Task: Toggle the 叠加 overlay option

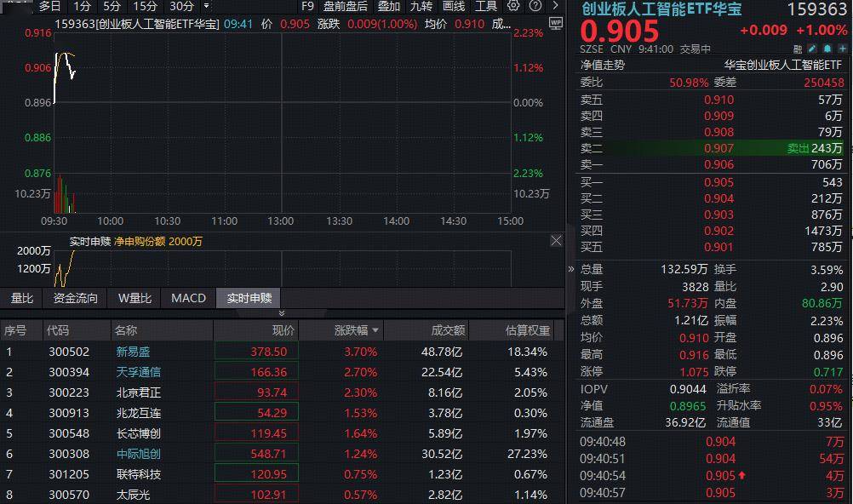Action: click(389, 6)
